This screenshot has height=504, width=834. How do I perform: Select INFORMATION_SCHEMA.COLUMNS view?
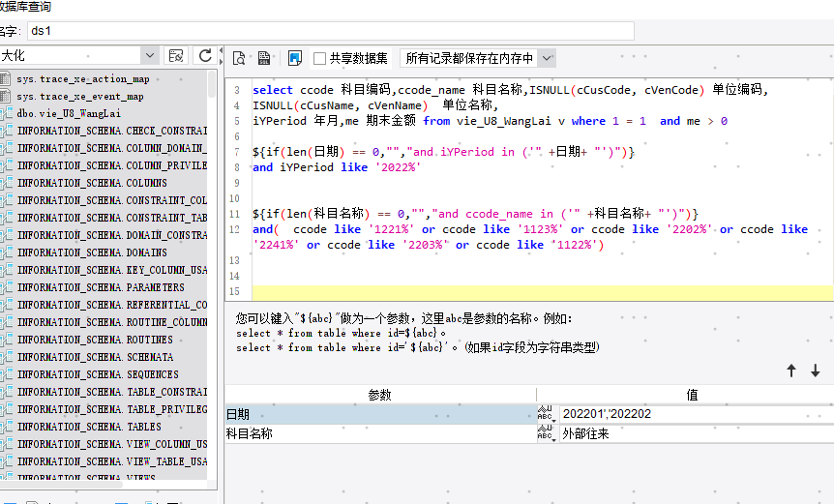pos(92,183)
